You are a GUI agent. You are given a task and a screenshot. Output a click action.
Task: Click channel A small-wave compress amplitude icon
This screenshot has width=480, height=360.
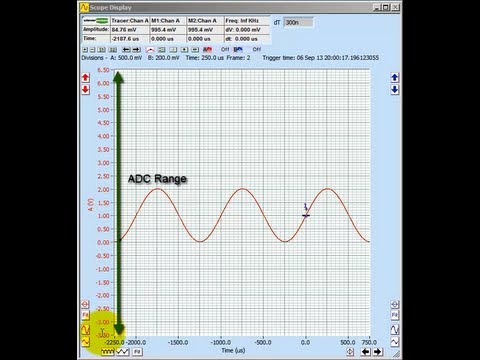(85, 342)
